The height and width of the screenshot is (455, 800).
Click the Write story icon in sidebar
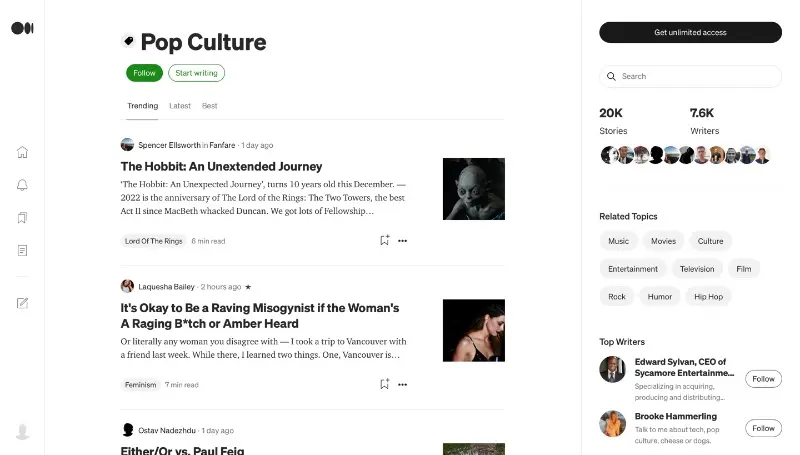click(22, 303)
